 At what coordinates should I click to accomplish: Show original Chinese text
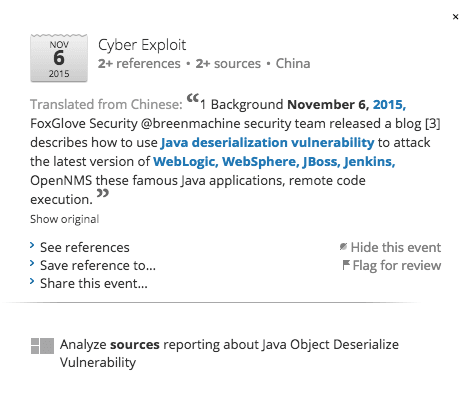[x=65, y=219]
